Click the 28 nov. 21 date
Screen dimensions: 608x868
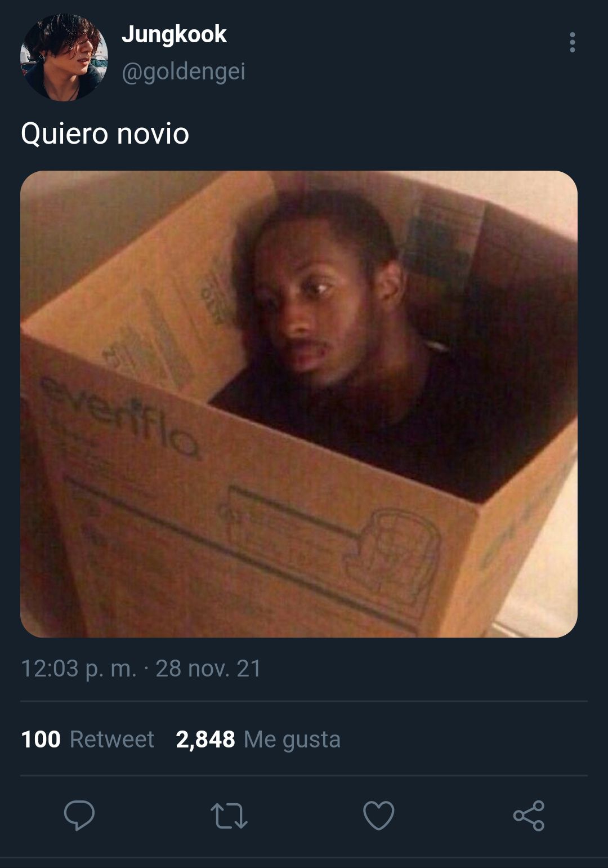point(208,669)
